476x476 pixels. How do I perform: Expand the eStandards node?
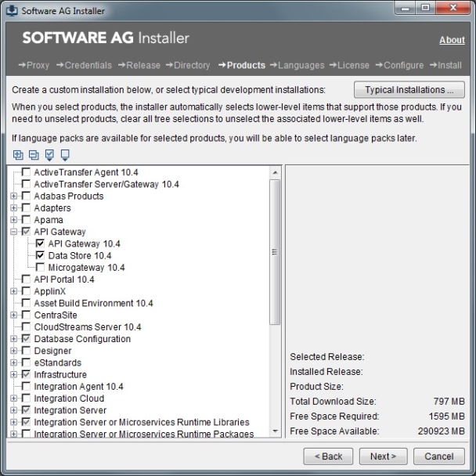[x=13, y=362]
